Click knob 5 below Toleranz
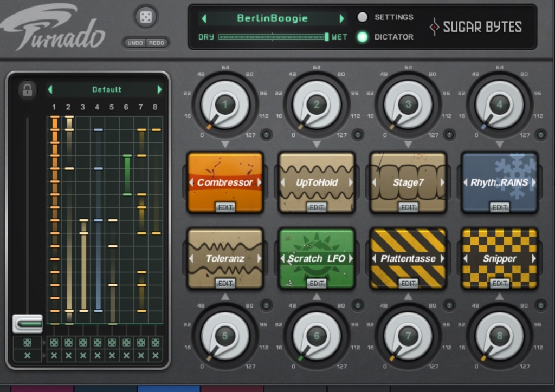Screen dimensions: 555x392 point(224,337)
